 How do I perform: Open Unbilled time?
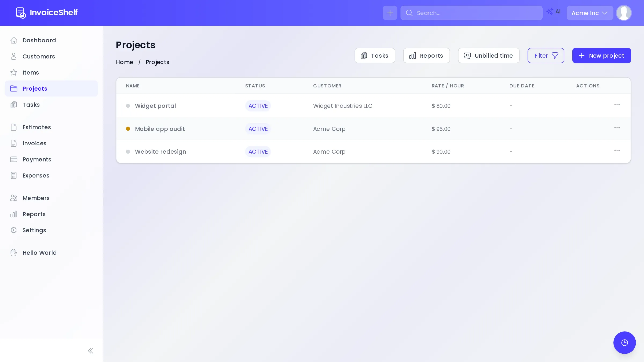point(488,56)
